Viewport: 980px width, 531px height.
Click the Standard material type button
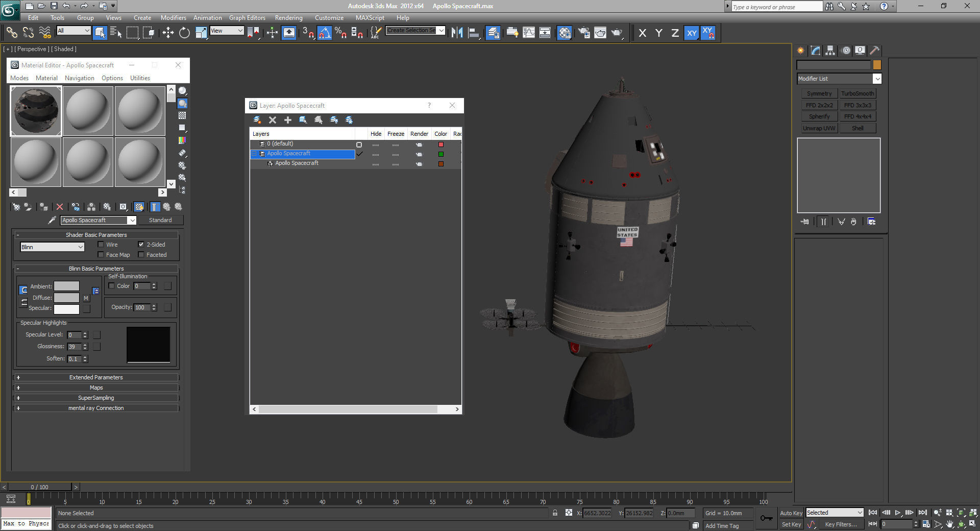pos(160,220)
